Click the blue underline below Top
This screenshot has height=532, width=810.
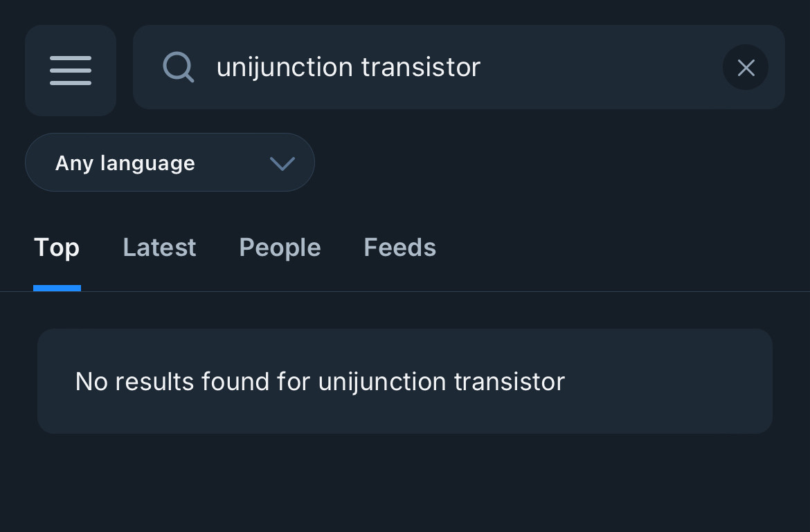[57, 288]
